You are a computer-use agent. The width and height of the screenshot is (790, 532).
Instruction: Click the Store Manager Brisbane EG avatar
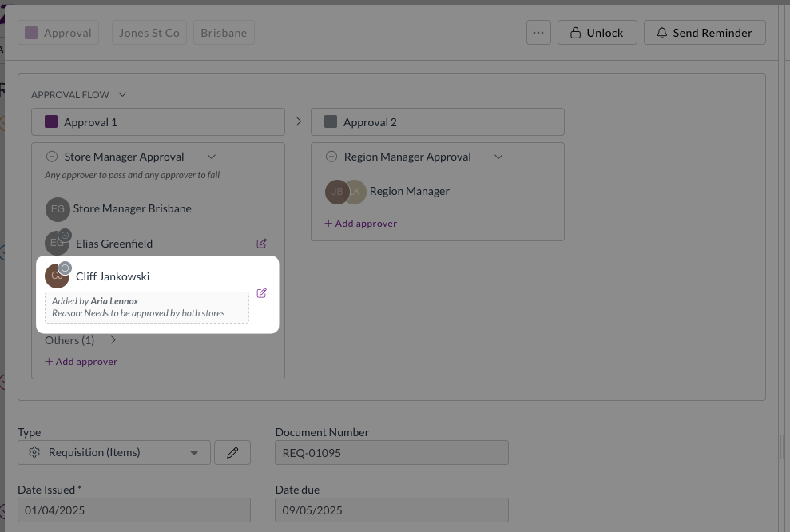pos(58,209)
